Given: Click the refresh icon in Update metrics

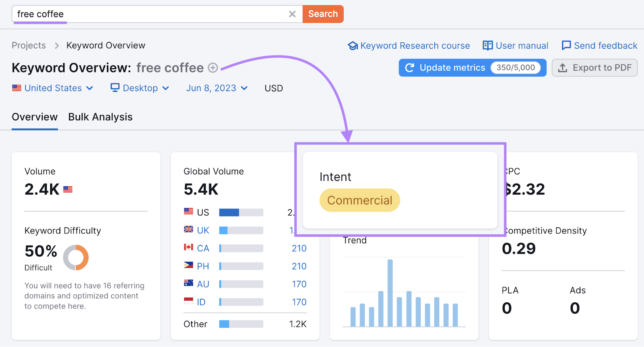Looking at the screenshot, I should [409, 68].
